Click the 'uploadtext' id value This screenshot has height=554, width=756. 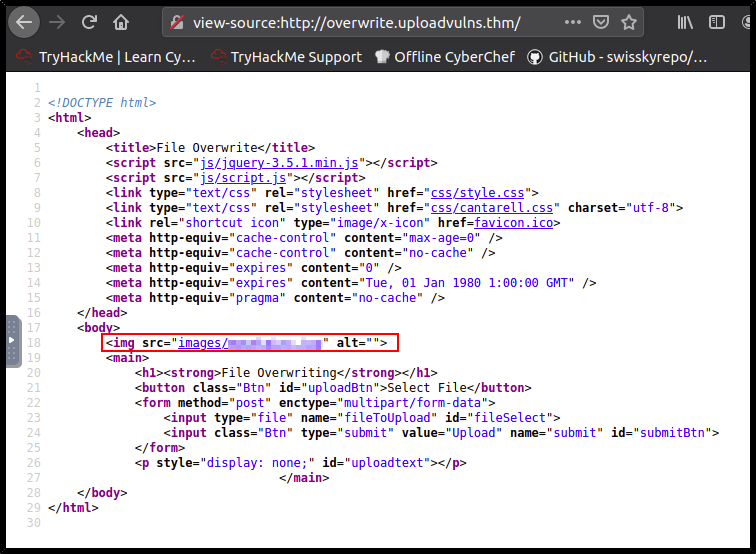point(387,463)
